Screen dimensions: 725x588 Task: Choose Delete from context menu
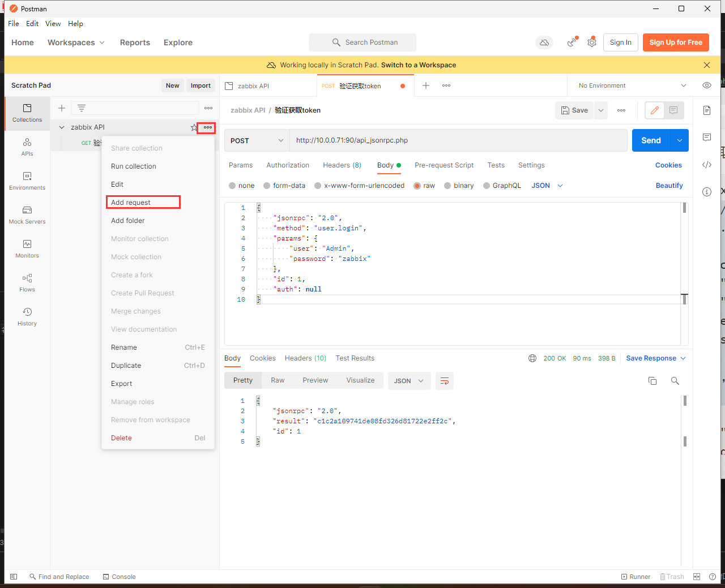coord(121,438)
